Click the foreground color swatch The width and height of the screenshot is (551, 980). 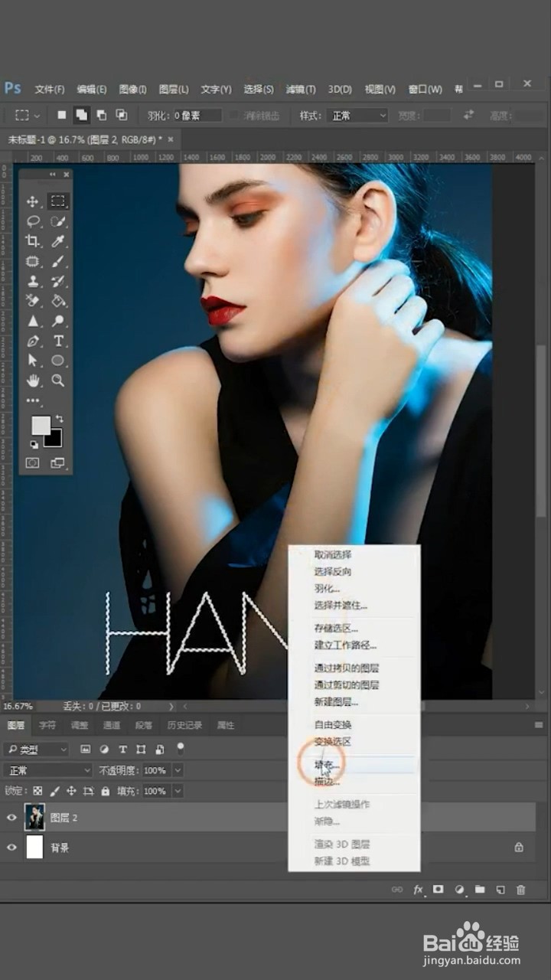[x=40, y=426]
